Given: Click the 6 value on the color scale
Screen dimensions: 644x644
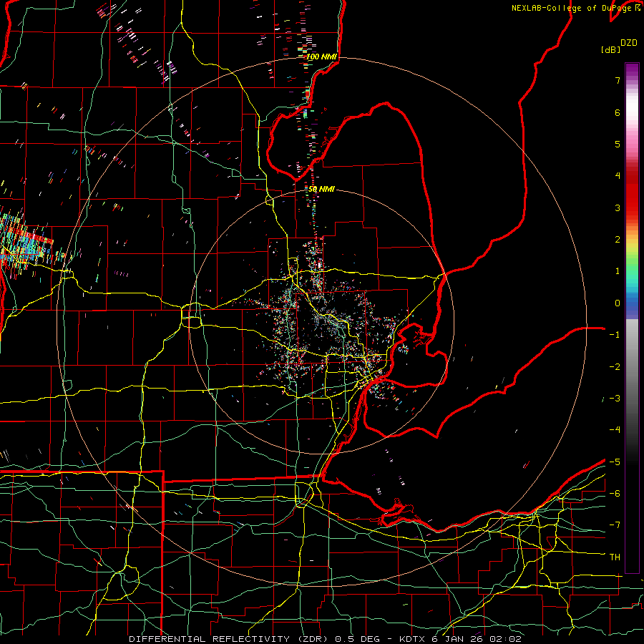Looking at the screenshot, I should pyautogui.click(x=618, y=112).
